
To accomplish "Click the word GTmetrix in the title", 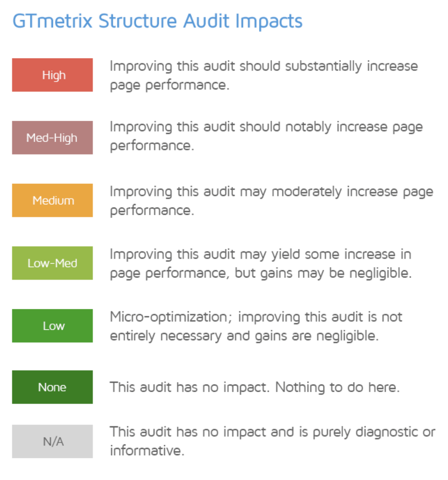I will (53, 21).
